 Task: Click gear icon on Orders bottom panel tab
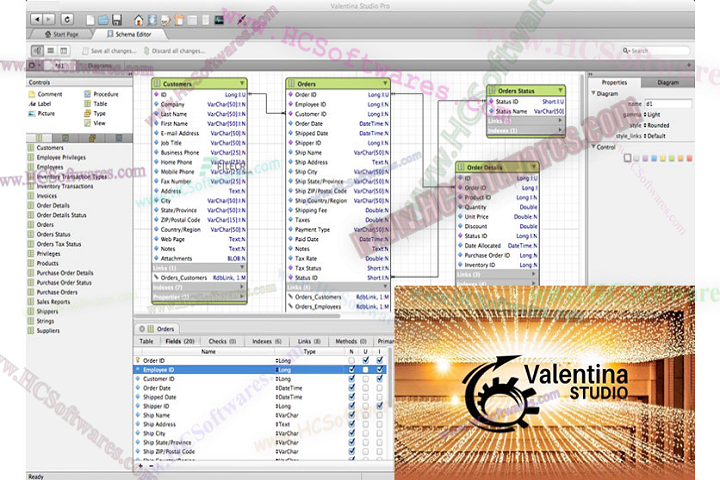tap(142, 329)
